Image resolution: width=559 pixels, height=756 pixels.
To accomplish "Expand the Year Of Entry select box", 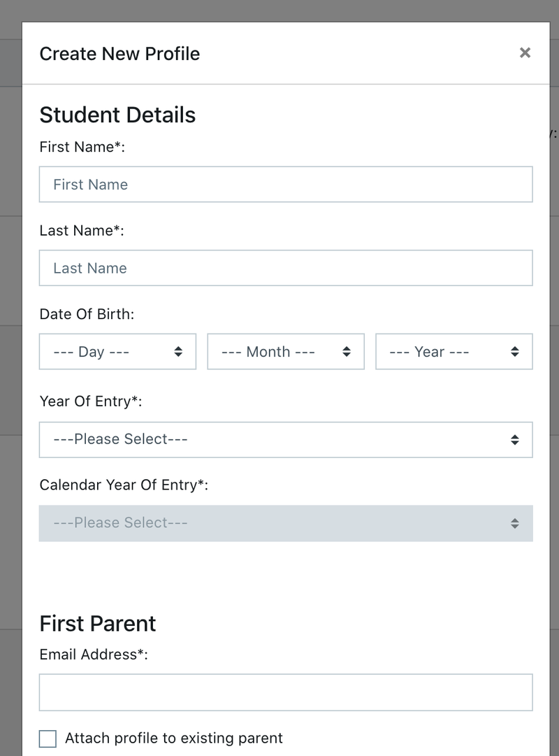I will (x=286, y=439).
